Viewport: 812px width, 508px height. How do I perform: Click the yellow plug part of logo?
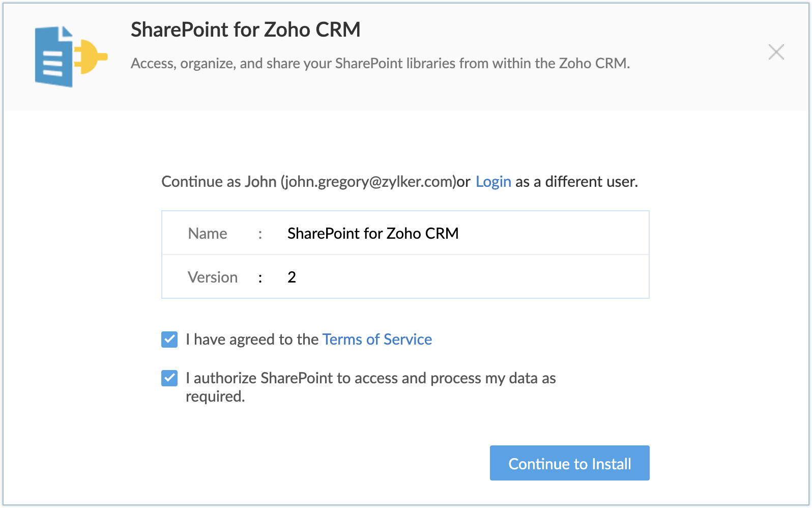click(92, 57)
